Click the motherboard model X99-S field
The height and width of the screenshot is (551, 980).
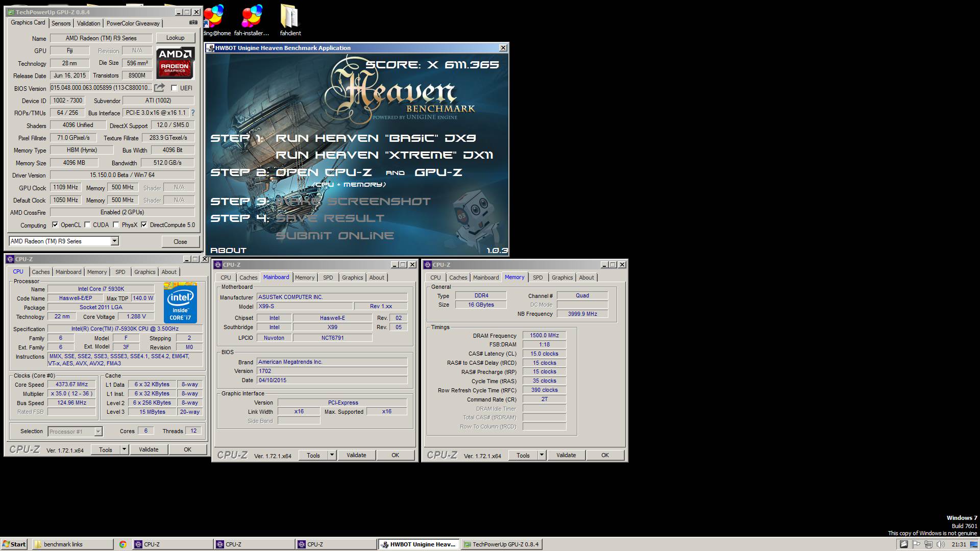tap(305, 306)
